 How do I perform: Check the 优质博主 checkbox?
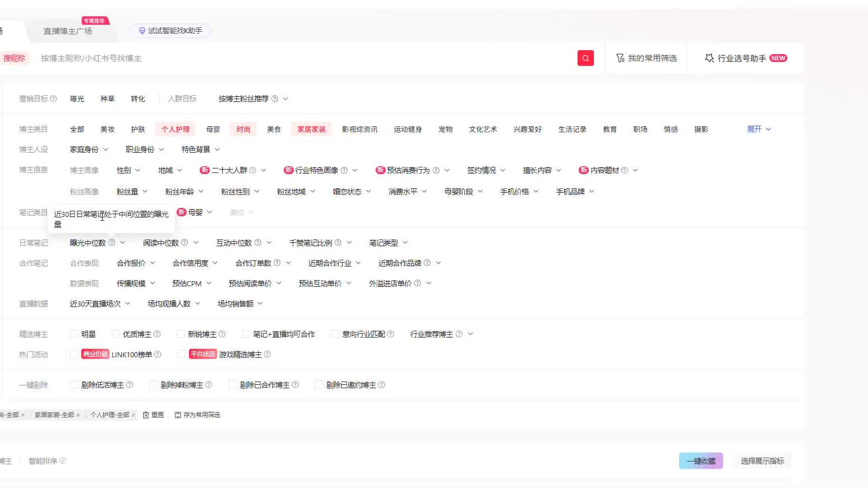coord(116,334)
